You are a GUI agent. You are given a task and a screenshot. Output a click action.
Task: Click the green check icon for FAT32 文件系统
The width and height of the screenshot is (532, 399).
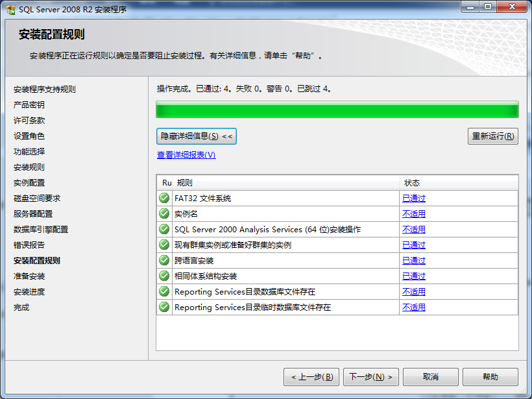click(164, 198)
